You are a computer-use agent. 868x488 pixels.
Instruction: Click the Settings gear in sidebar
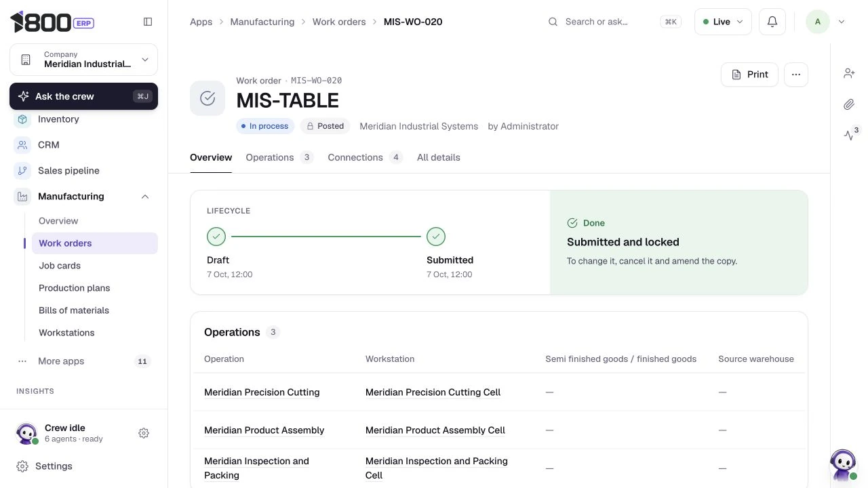pos(22,466)
